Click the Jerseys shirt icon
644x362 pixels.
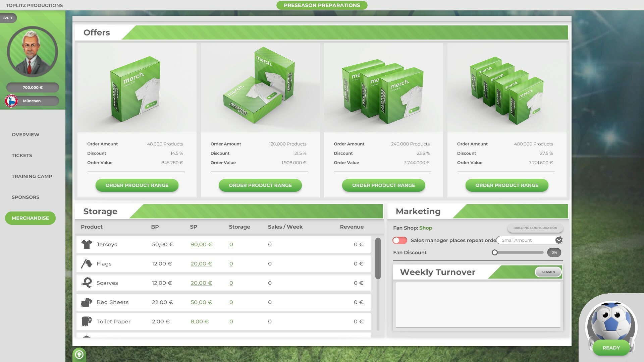tap(87, 244)
